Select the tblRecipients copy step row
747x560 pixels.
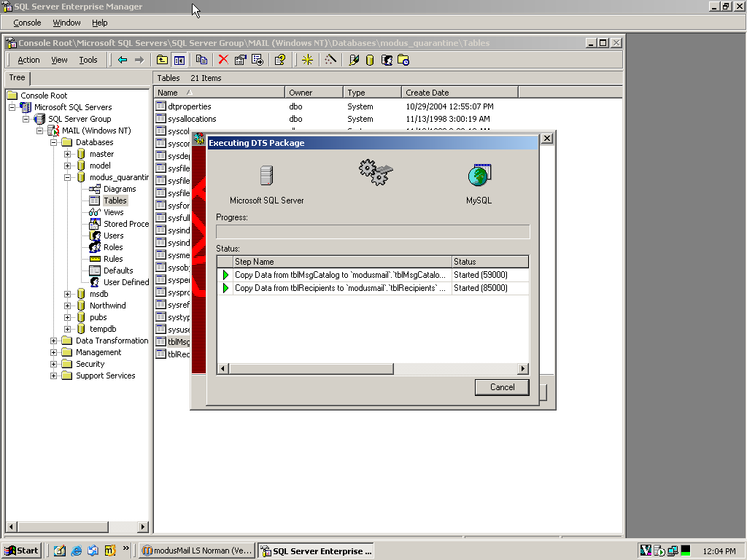(x=373, y=288)
